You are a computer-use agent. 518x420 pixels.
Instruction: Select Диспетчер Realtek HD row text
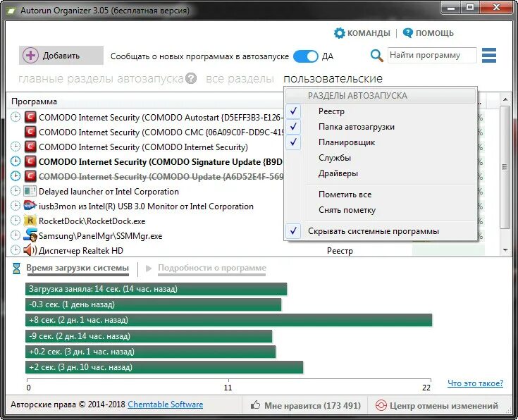pyautogui.click(x=81, y=250)
